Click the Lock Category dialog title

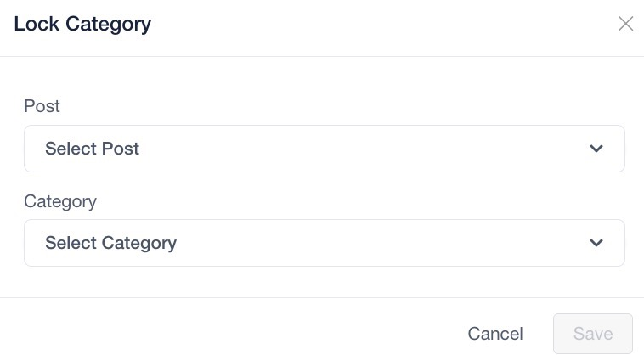point(82,24)
